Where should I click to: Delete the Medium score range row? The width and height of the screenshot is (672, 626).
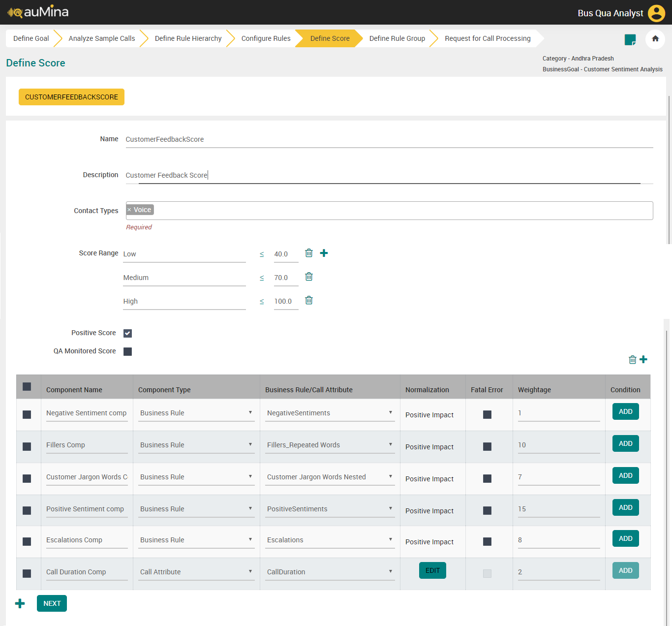click(x=309, y=277)
